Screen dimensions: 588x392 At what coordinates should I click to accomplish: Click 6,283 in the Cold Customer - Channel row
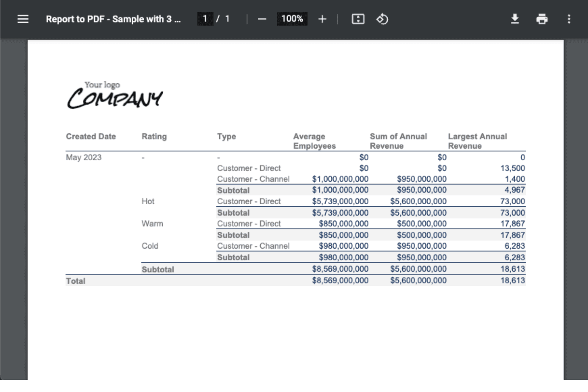tap(515, 246)
